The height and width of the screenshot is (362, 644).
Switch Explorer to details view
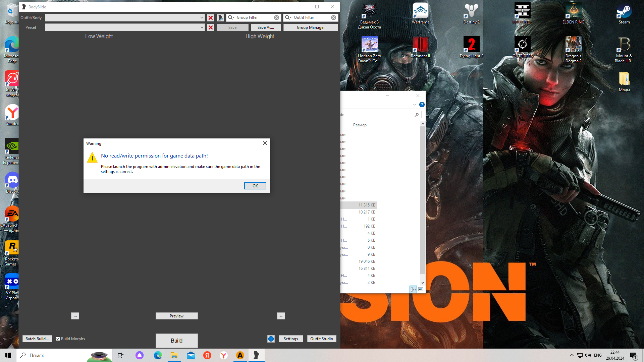coord(413,289)
